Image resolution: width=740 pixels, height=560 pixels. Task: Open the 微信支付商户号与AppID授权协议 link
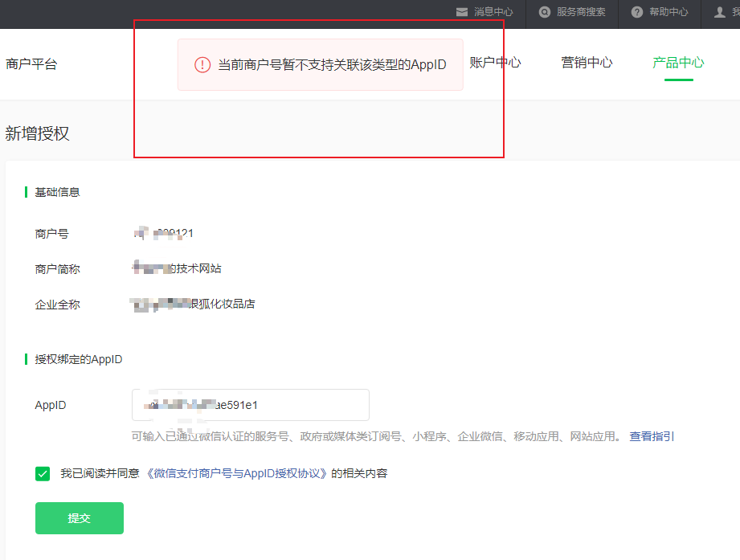click(236, 473)
